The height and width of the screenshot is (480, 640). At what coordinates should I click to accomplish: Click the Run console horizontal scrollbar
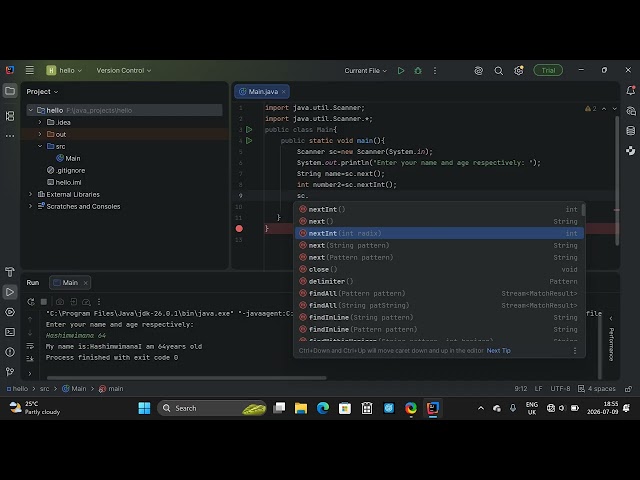point(187,378)
